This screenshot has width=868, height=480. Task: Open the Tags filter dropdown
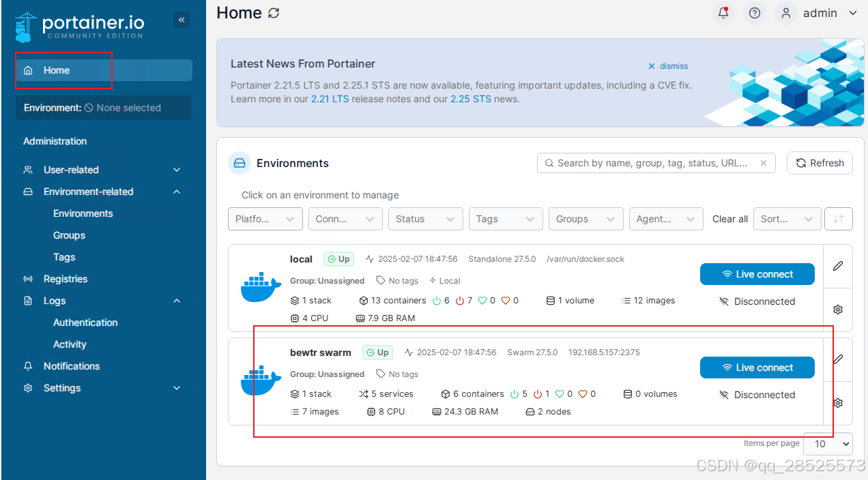[506, 219]
